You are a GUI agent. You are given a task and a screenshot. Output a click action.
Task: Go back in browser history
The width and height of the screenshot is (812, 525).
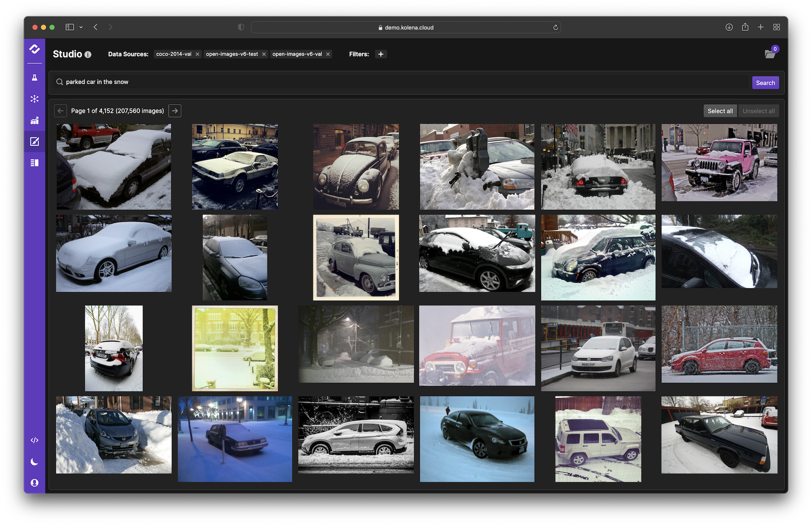[x=96, y=27]
